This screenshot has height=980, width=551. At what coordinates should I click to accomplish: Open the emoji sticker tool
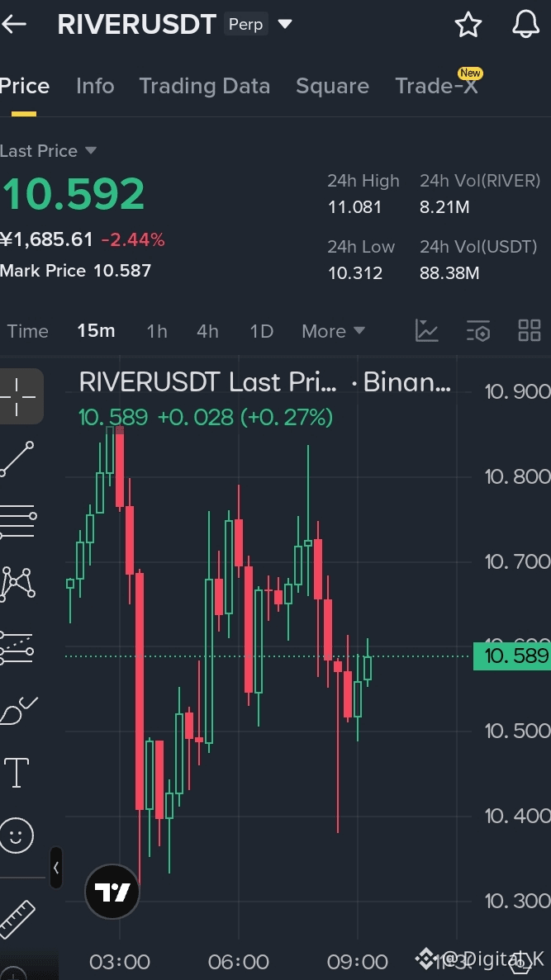point(17,835)
